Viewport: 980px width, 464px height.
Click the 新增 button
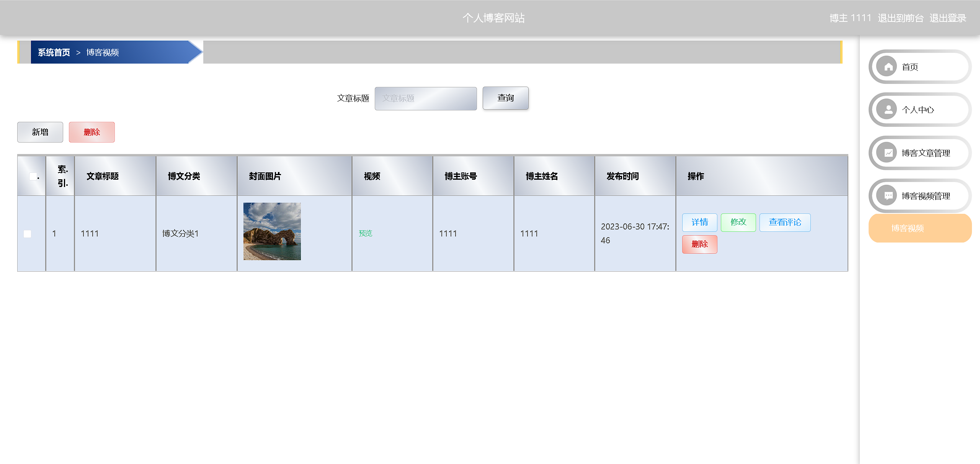point(40,132)
